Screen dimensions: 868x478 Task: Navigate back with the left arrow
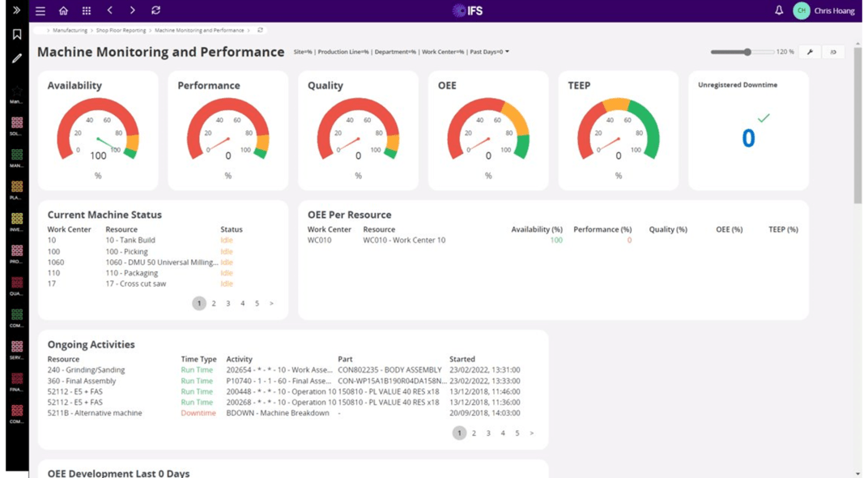point(110,11)
